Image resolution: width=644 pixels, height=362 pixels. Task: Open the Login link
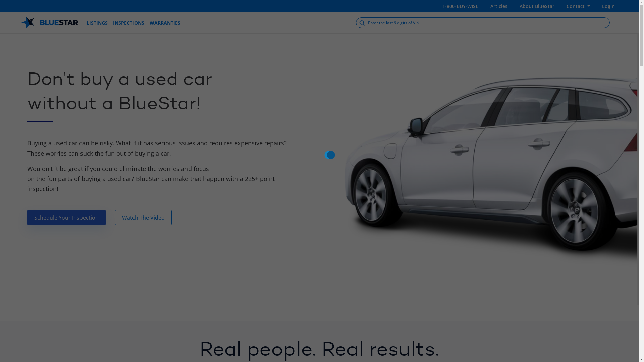(608, 6)
